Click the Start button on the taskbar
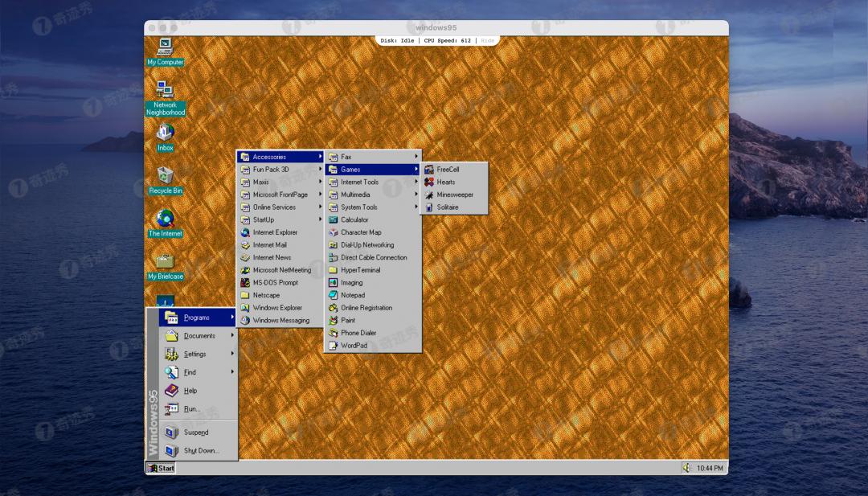Screen dimensions: 868x496 (161, 467)
